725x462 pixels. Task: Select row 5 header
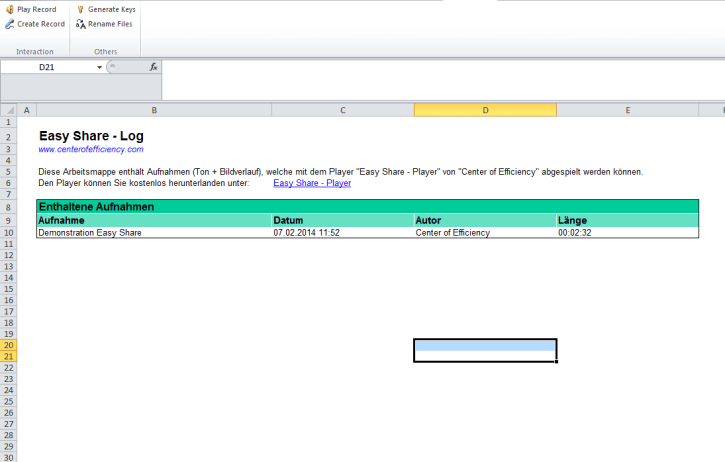tap(8, 172)
